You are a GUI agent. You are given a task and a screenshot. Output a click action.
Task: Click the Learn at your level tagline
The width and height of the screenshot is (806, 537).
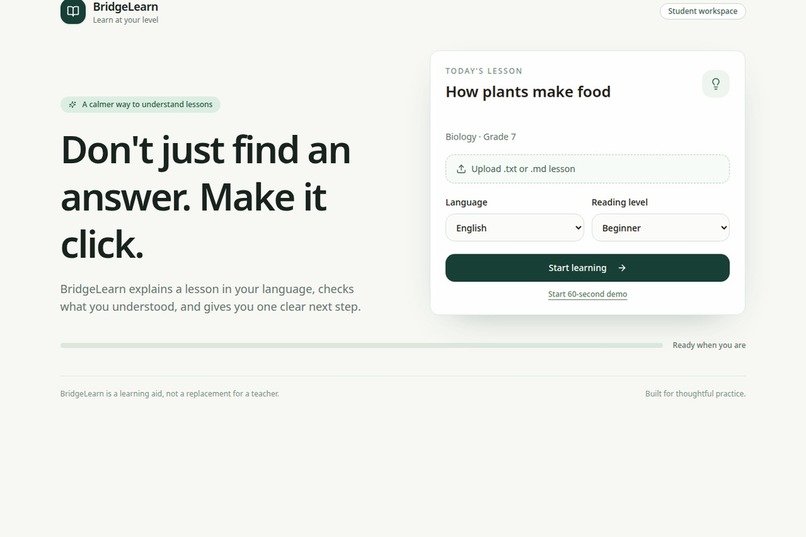[x=125, y=20]
